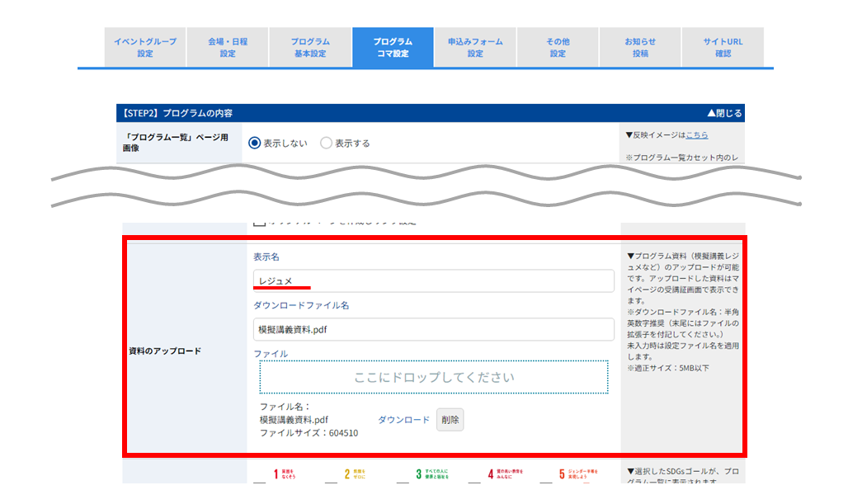Select the 表示する radio button
This screenshot has height=504, width=848.
326,144
